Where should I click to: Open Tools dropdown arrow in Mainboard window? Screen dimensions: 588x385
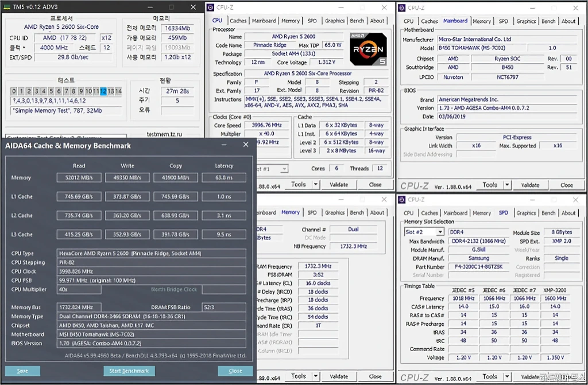point(507,184)
